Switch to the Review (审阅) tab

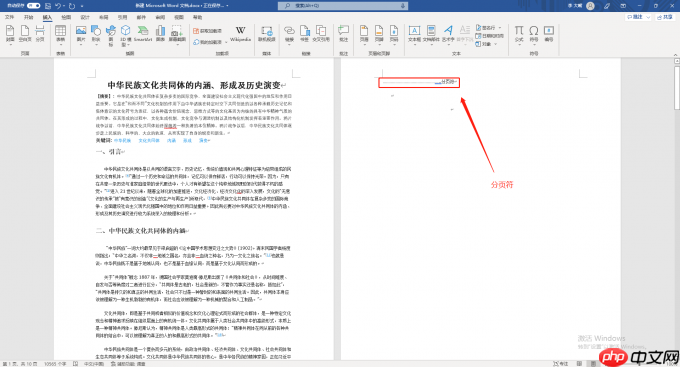(160, 17)
